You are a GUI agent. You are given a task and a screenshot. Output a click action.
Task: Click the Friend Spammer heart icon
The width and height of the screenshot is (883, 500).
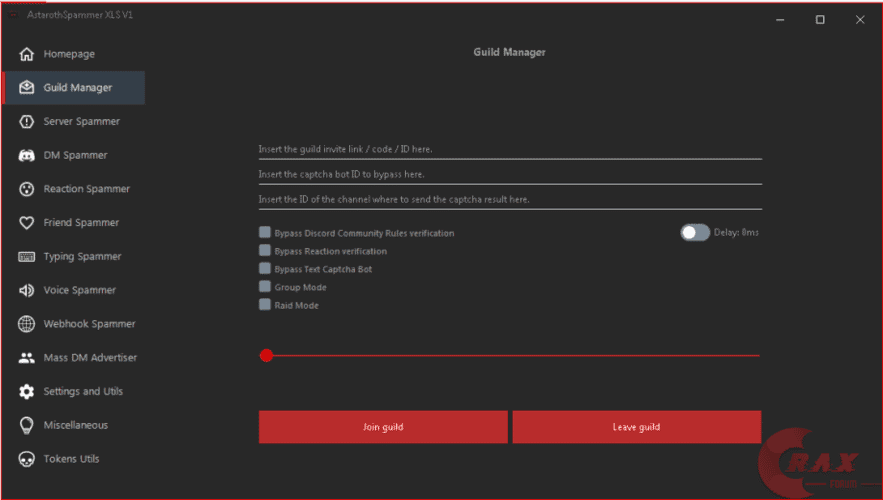[26, 222]
